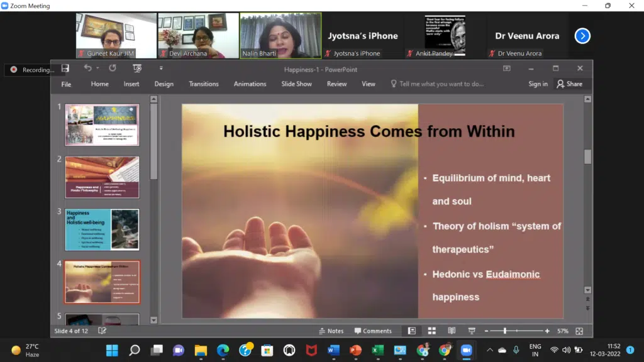This screenshot has width=644, height=362.
Task: Open the spell check icon in status bar
Action: [x=103, y=331]
